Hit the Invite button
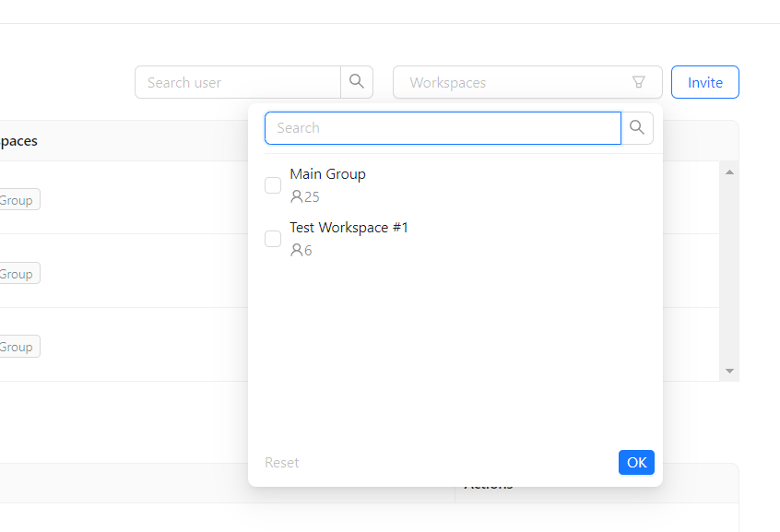 704,82
